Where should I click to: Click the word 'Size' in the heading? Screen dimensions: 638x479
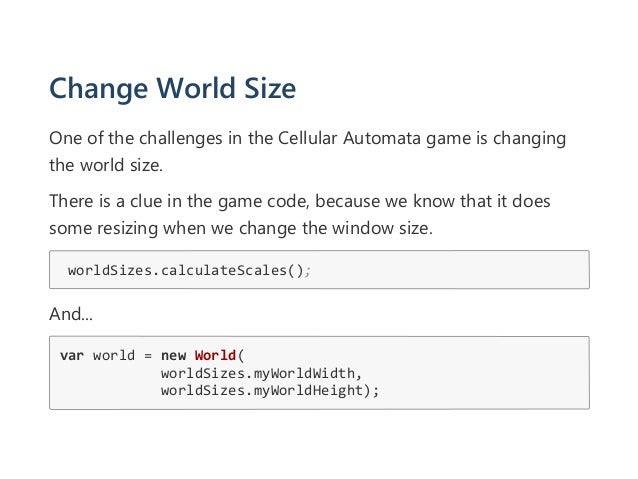click(x=270, y=88)
